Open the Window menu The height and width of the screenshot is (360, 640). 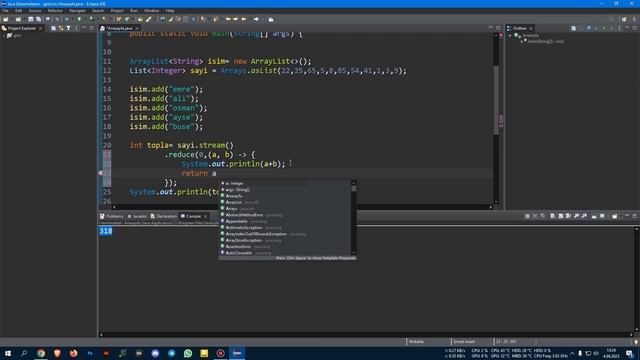pyautogui.click(x=151, y=11)
